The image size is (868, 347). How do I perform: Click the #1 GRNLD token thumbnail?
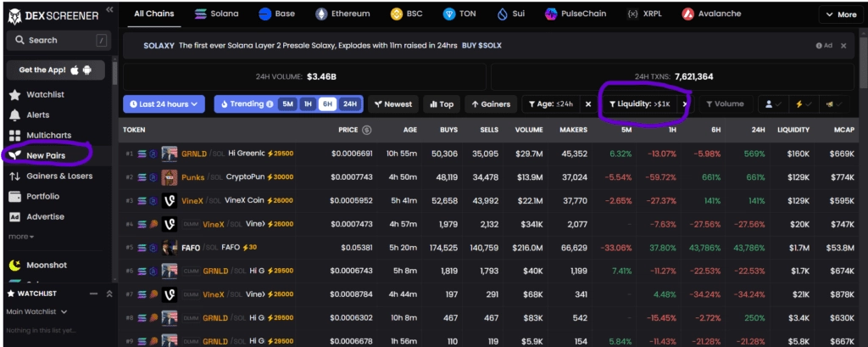[x=170, y=154]
